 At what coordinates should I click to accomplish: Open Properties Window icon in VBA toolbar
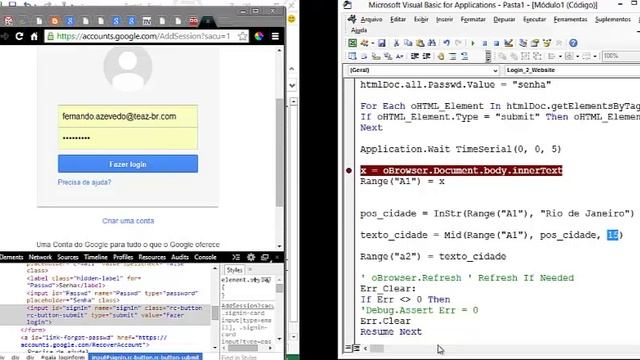[x=535, y=43]
